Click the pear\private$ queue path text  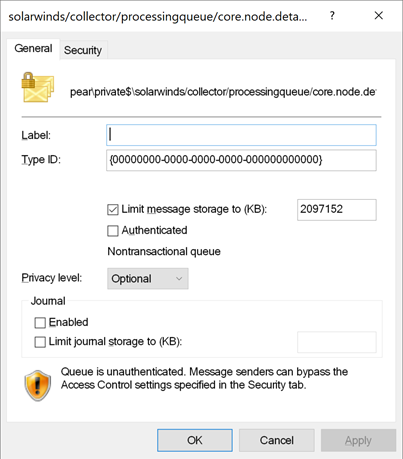[223, 92]
